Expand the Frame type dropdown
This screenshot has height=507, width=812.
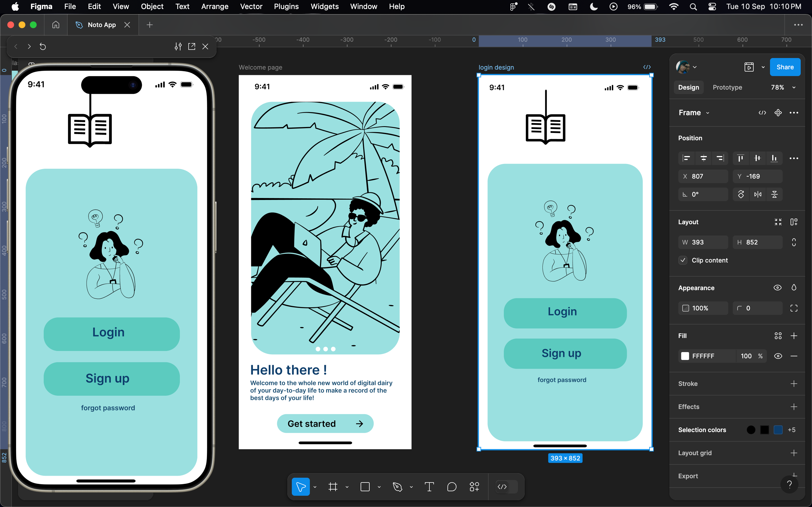click(708, 113)
